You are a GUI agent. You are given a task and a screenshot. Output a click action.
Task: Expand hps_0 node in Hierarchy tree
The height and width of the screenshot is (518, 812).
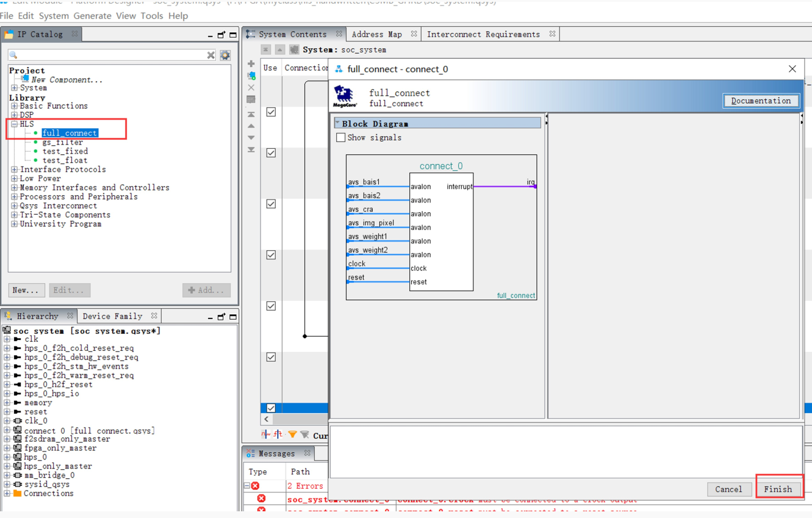point(7,457)
